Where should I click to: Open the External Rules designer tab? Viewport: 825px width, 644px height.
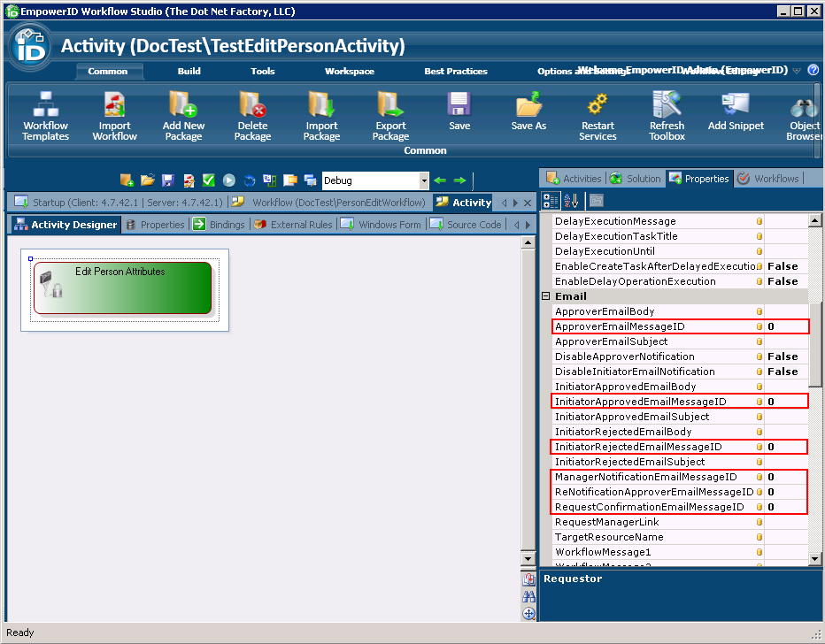294,225
